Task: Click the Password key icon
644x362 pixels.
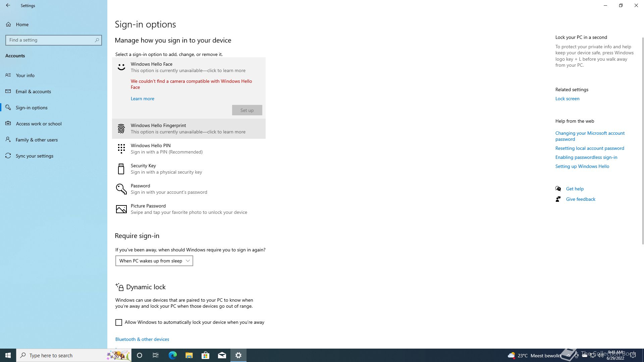Action: (121, 189)
